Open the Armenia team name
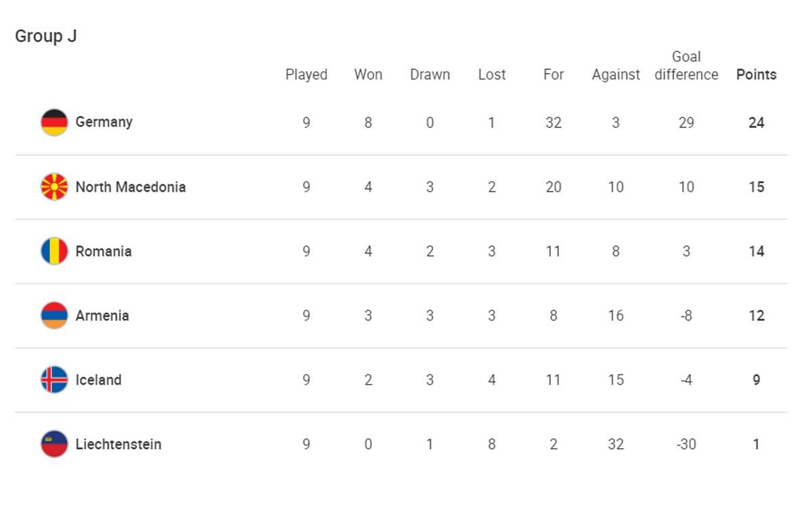The image size is (812, 510). 102,316
